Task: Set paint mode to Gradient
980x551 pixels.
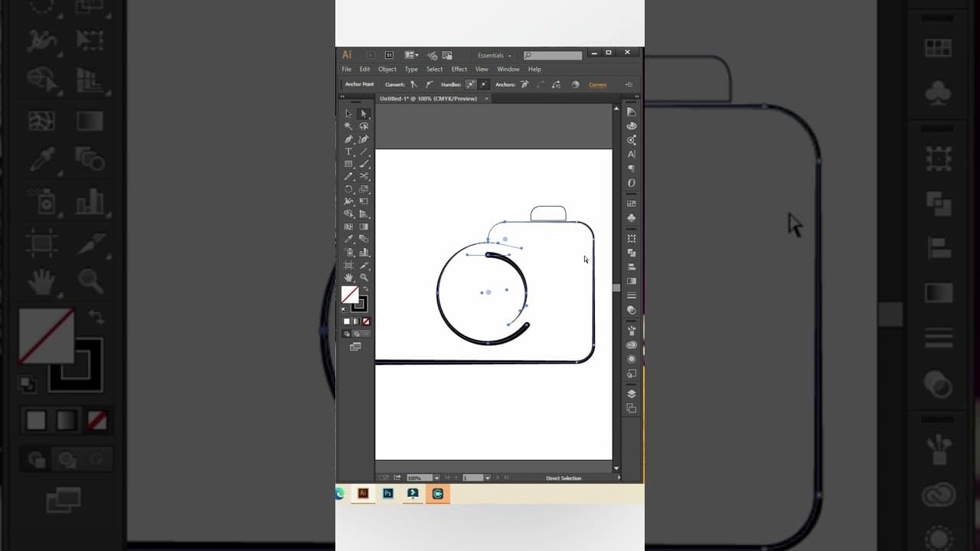Action: point(356,321)
